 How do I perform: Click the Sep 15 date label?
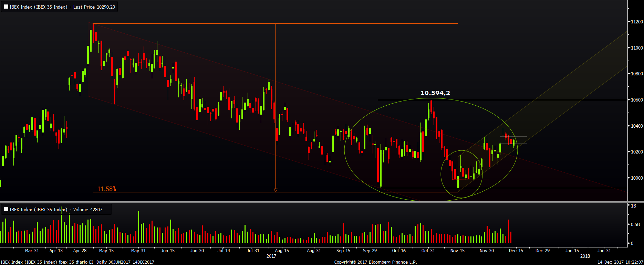(343, 251)
